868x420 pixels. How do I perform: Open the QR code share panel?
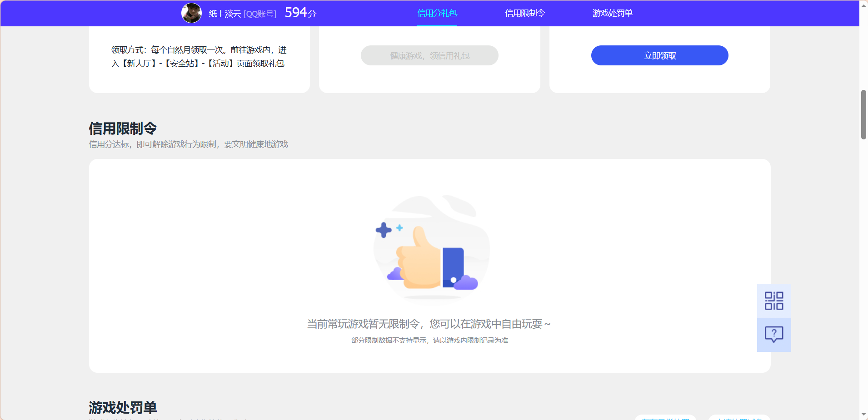coord(773,300)
